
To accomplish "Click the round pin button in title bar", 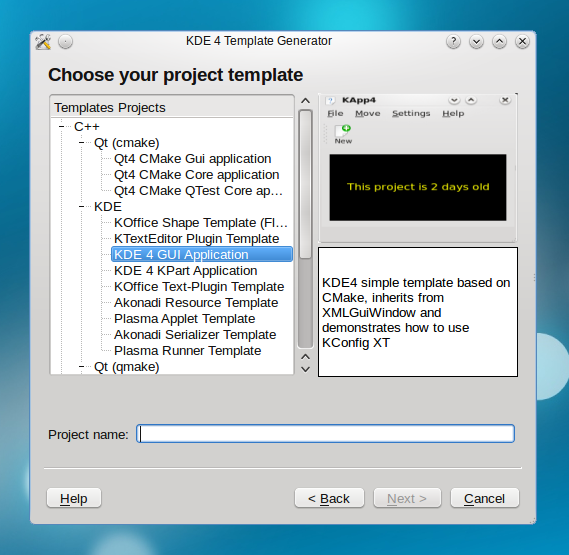I will point(66,42).
